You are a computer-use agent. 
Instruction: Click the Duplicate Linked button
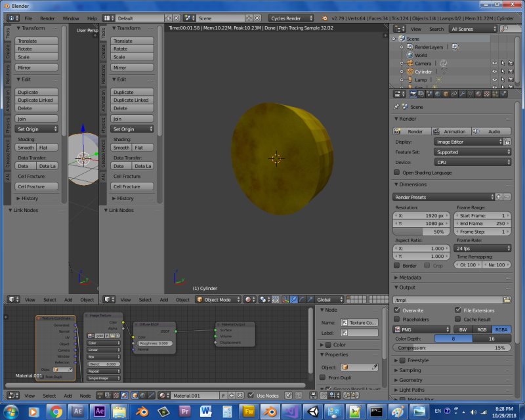point(37,100)
